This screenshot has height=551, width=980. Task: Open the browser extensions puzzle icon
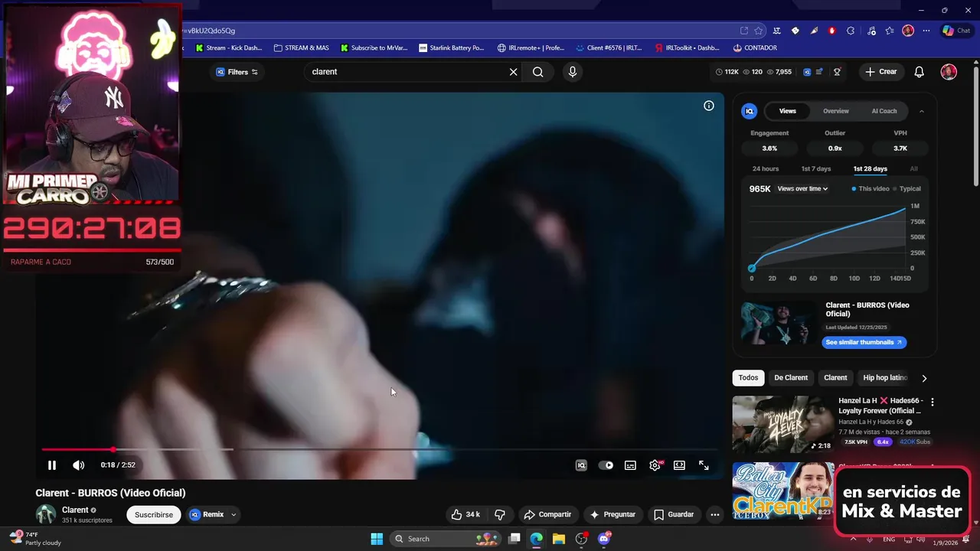click(851, 31)
